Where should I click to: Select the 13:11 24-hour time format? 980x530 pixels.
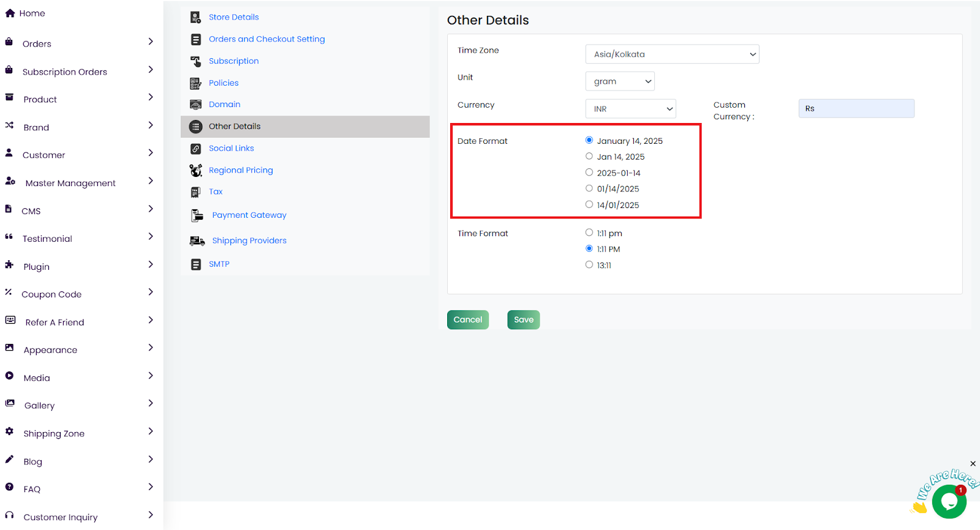coord(589,265)
